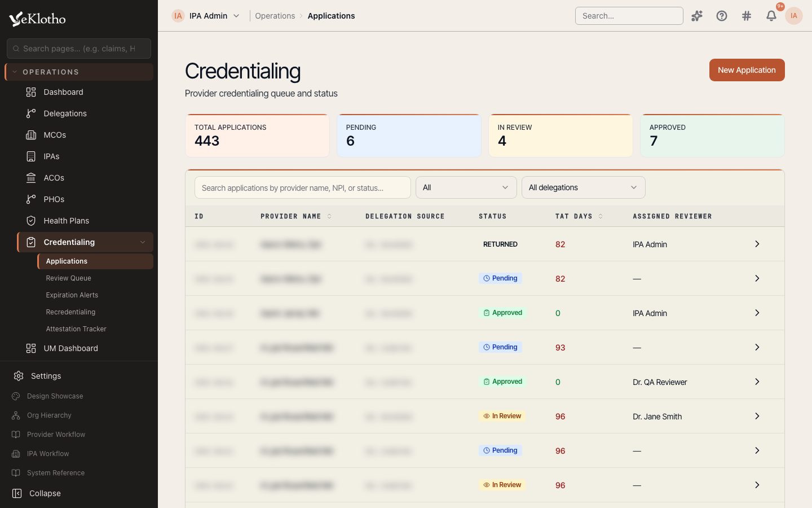The image size is (812, 508).
Task: Click the Total Applications 443 card
Action: [257, 135]
